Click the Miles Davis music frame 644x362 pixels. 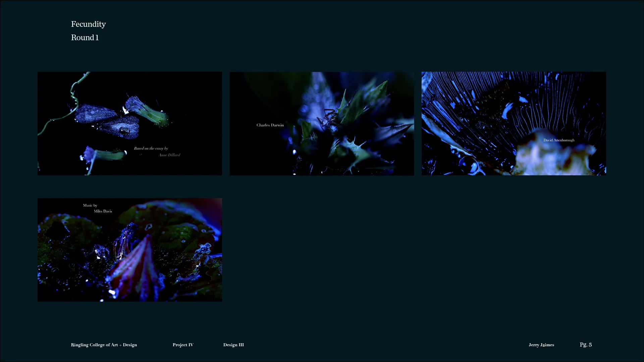tap(129, 250)
